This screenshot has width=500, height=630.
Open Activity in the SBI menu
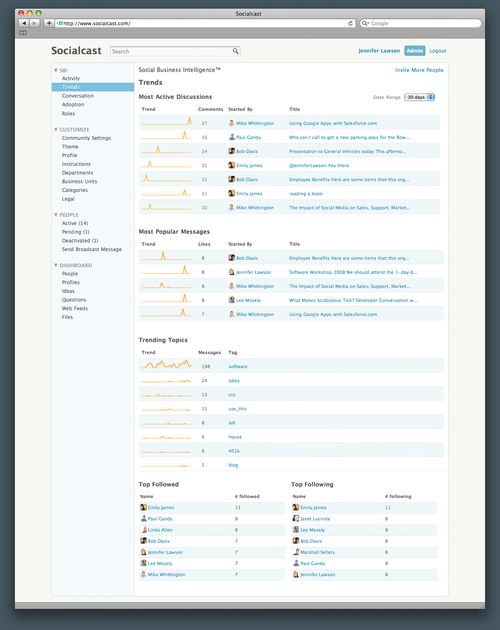pyautogui.click(x=71, y=78)
